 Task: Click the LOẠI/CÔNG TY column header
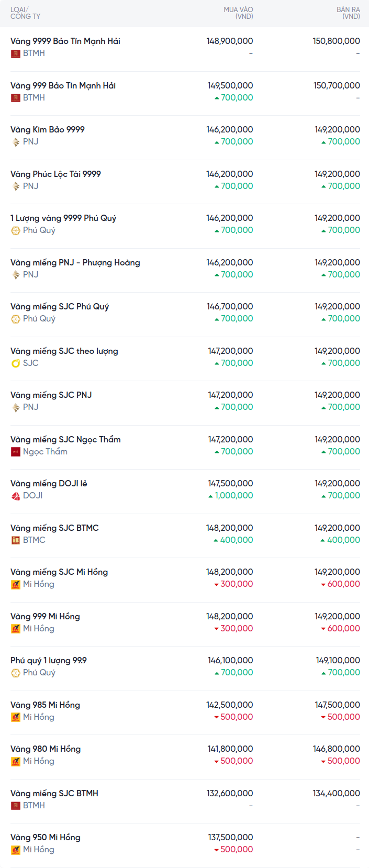(25, 13)
